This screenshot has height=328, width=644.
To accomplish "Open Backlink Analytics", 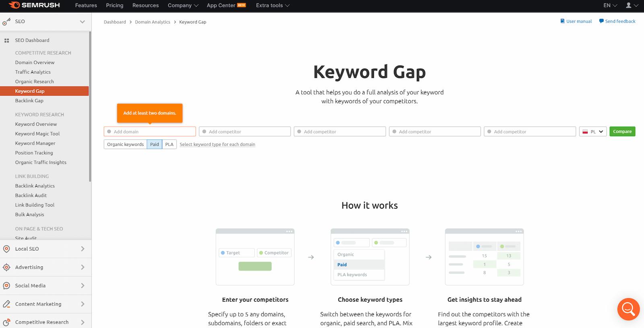I will point(35,186).
